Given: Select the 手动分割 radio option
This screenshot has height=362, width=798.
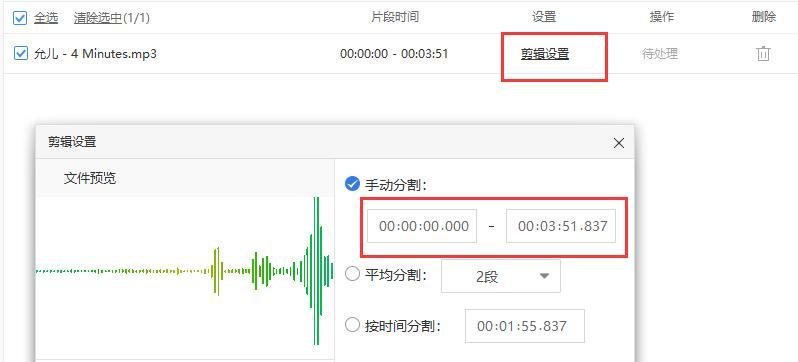Looking at the screenshot, I should (352, 184).
